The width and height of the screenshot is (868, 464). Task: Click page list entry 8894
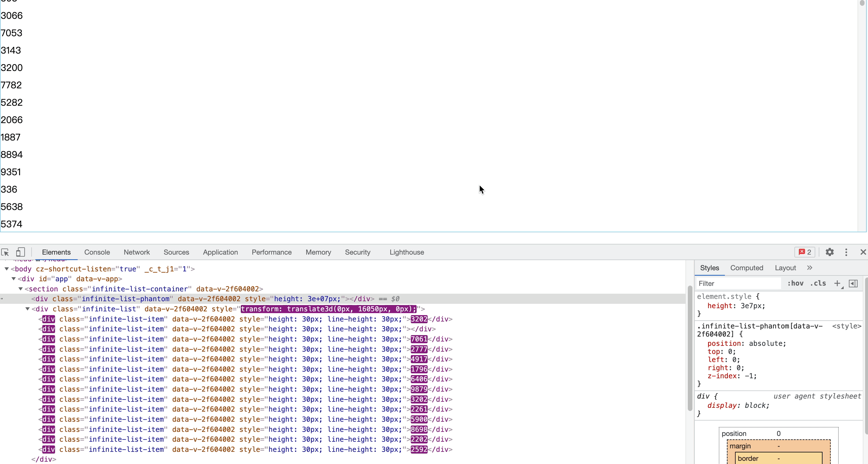(x=12, y=155)
